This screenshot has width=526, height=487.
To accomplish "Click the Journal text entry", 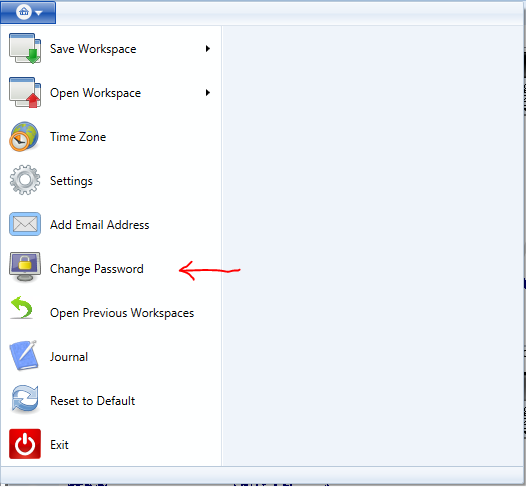I will point(69,357).
